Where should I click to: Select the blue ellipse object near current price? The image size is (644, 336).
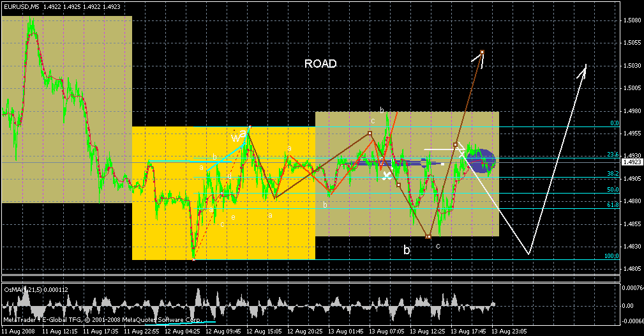(x=481, y=161)
